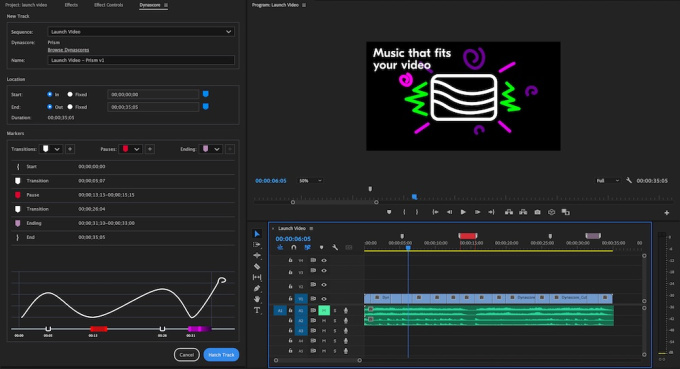
Task: Select the Pen tool
Action: click(x=257, y=288)
